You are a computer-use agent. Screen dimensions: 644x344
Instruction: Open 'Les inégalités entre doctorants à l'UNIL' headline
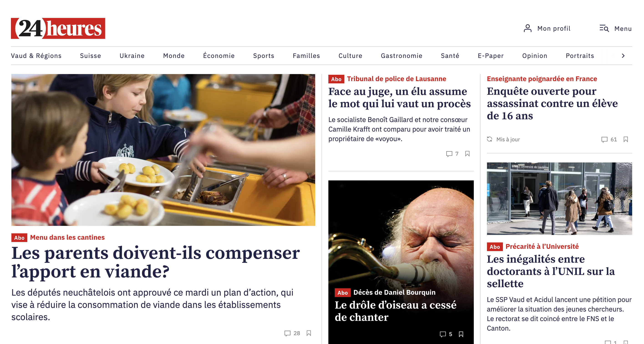click(550, 271)
